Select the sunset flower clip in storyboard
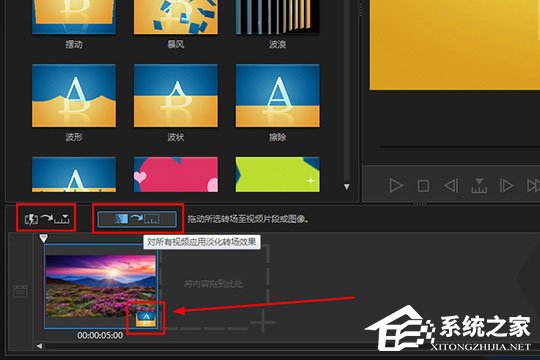 tap(101, 286)
